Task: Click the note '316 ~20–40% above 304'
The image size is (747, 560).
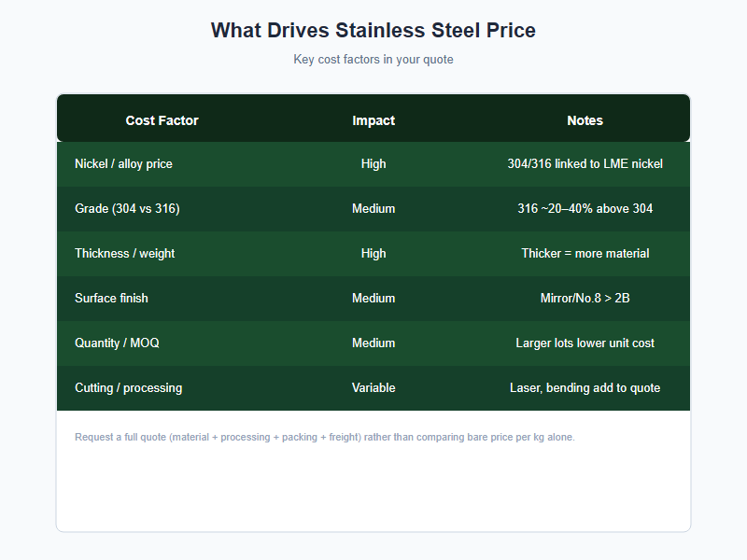Action: (585, 208)
